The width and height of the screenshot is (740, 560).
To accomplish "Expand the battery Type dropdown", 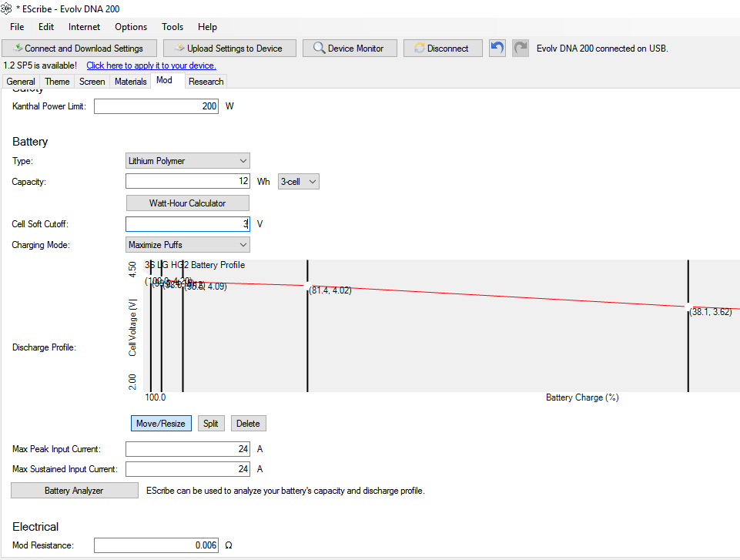I will 187,161.
